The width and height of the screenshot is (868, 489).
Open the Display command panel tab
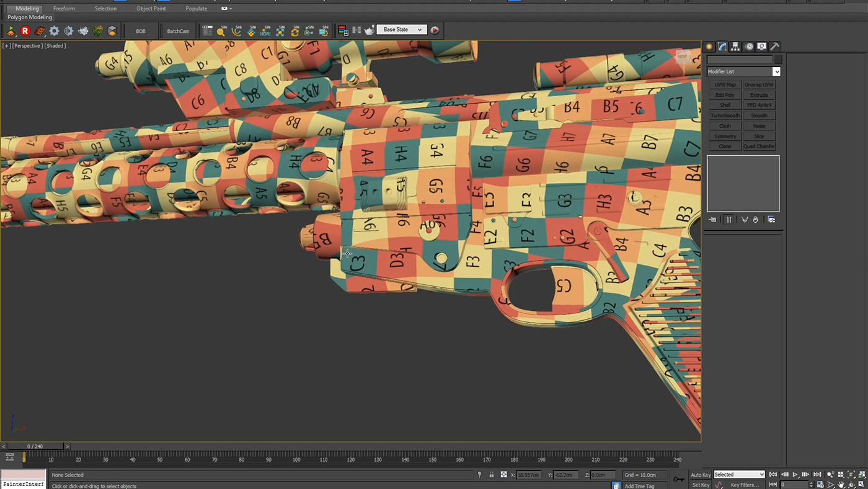pos(761,47)
